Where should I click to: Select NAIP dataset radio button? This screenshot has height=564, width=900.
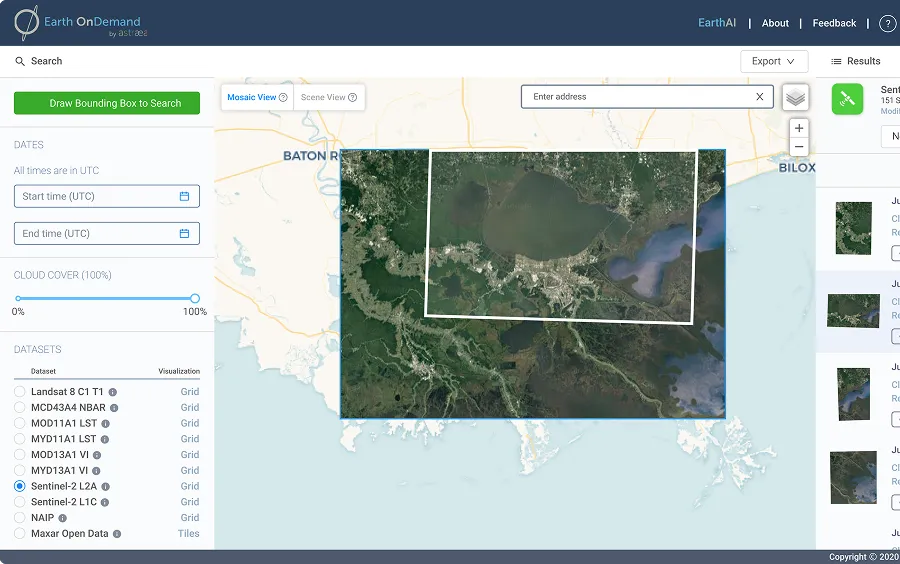20,518
